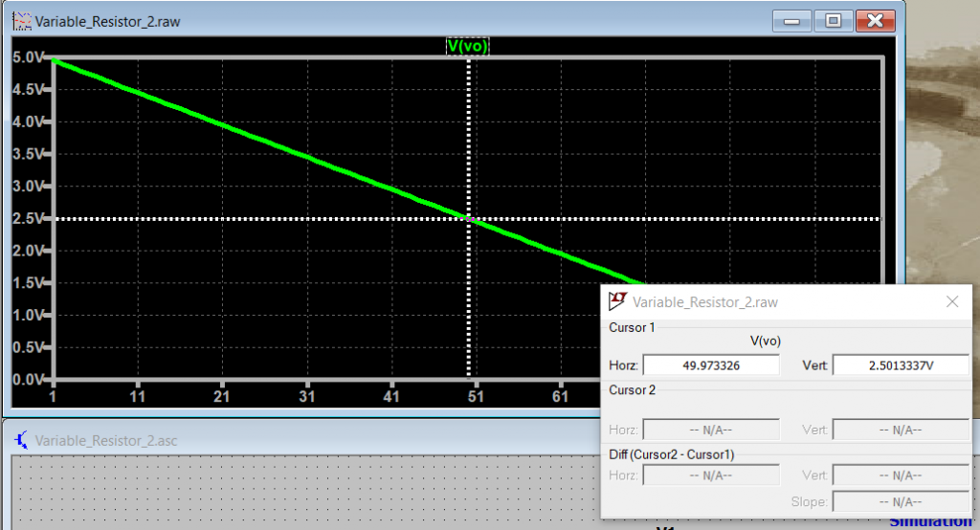Viewport: 980px width, 530px height.
Task: Click the Diff Horz field
Action: click(x=711, y=475)
